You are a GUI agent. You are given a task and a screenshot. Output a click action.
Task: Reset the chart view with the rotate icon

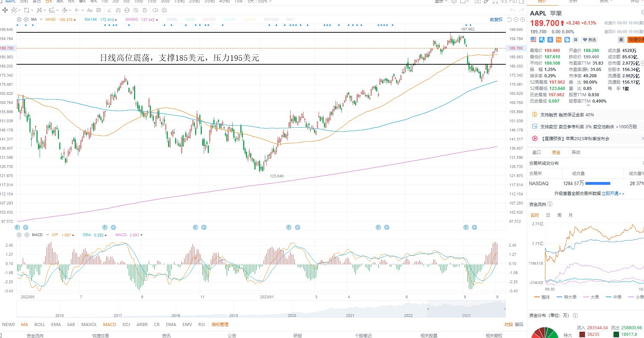[x=510, y=20]
